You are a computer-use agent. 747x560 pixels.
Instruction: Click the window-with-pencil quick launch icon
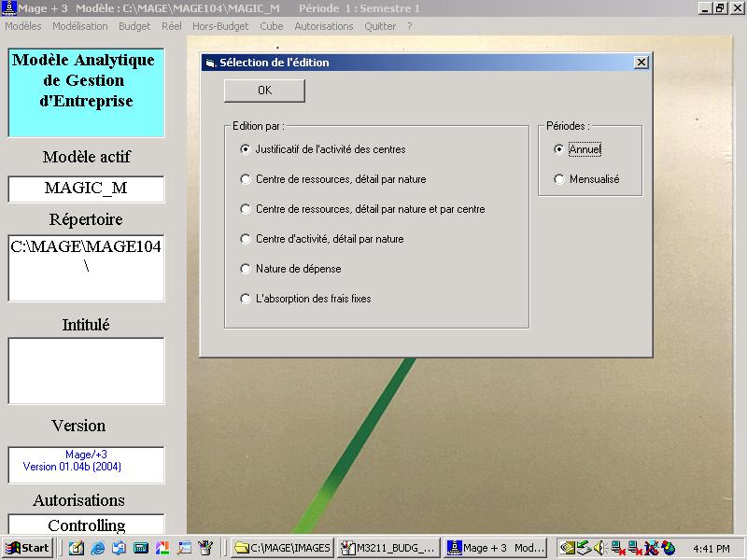coord(184,548)
